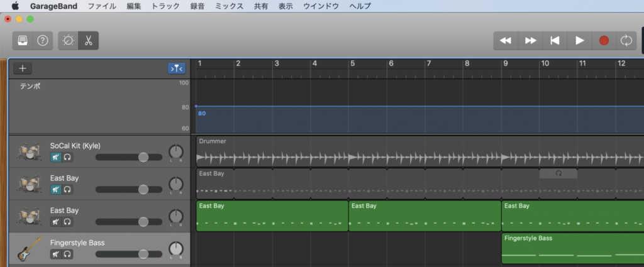Open the Quick Help question mark button
Viewport: 644px width, 267px height.
click(43, 41)
